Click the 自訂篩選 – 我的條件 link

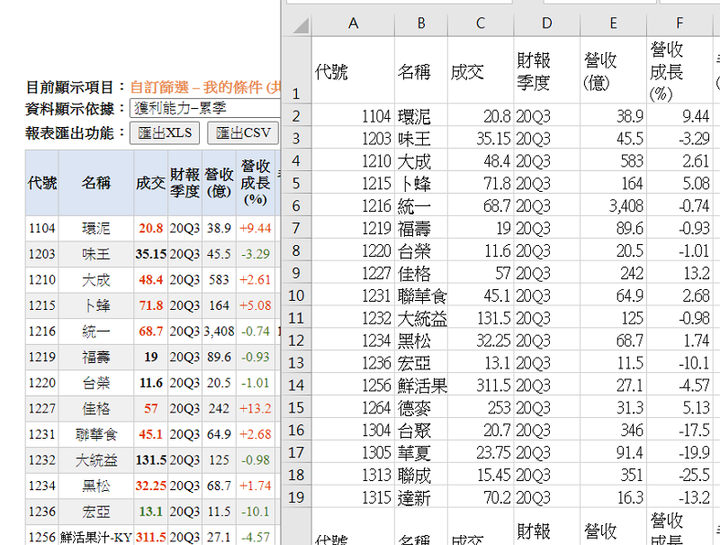coord(205,87)
